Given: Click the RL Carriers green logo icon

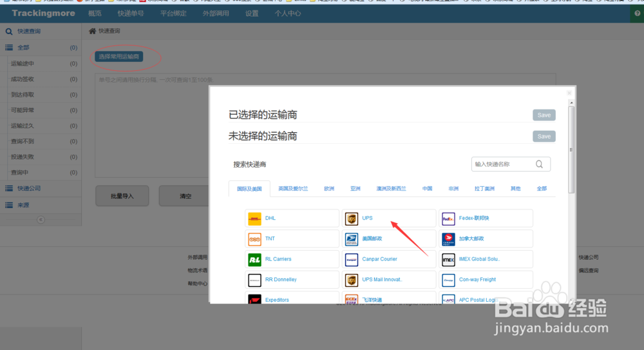Looking at the screenshot, I should click(x=254, y=260).
